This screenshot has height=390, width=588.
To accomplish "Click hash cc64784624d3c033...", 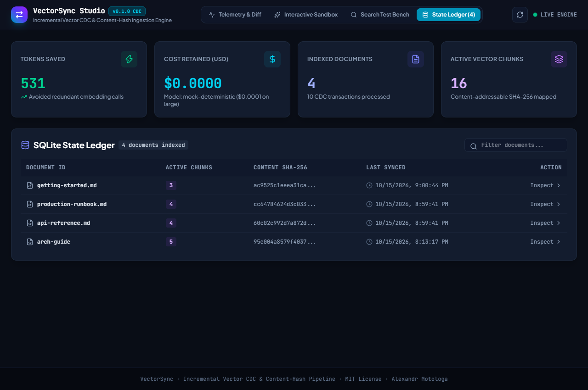I will (284, 204).
